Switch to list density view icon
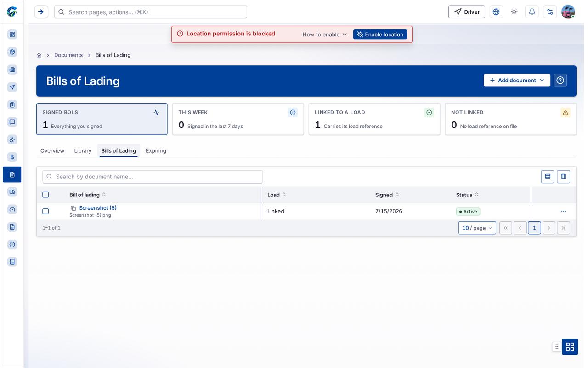Screen dimensions: 588x368 coord(548,177)
